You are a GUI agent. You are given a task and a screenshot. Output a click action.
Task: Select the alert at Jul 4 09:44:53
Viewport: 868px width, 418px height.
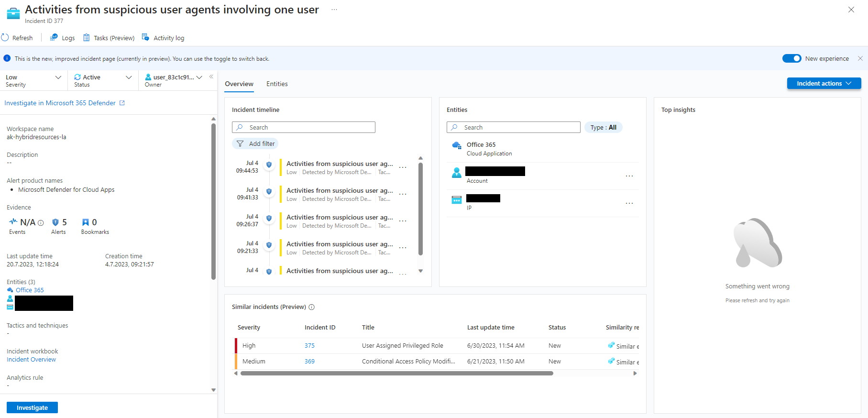(x=340, y=167)
